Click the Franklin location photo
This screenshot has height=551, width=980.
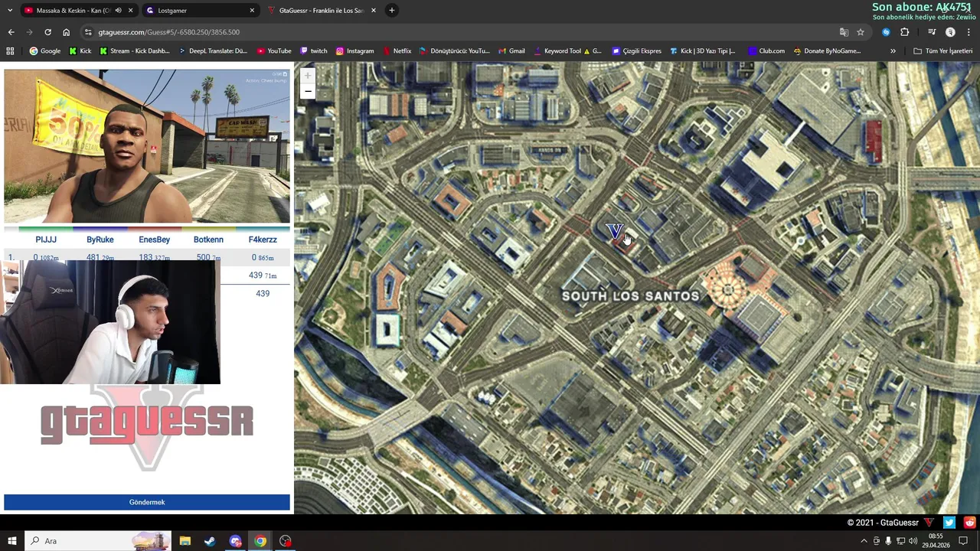[147, 146]
